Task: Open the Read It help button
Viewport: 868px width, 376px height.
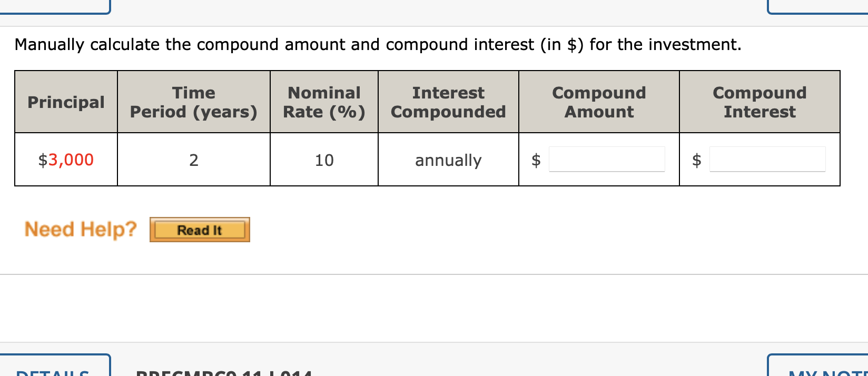Action: coord(200,230)
